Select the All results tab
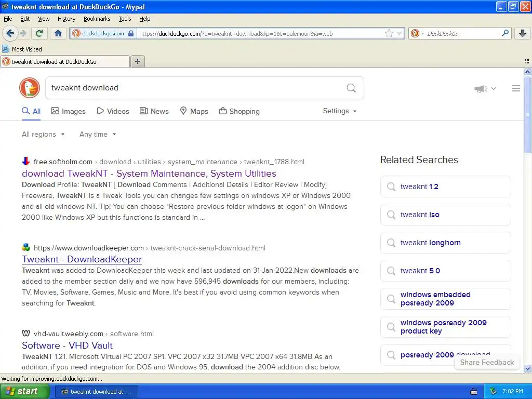The width and height of the screenshot is (532, 399). coord(31,111)
